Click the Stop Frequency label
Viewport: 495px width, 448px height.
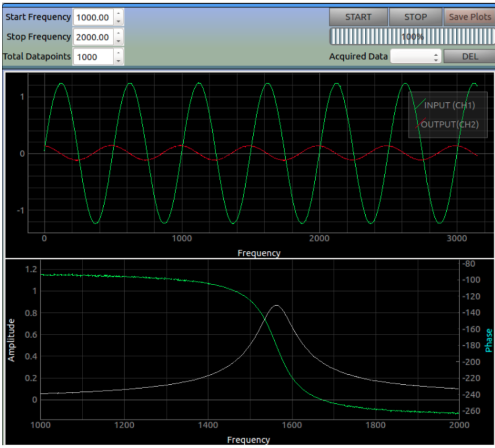click(39, 36)
